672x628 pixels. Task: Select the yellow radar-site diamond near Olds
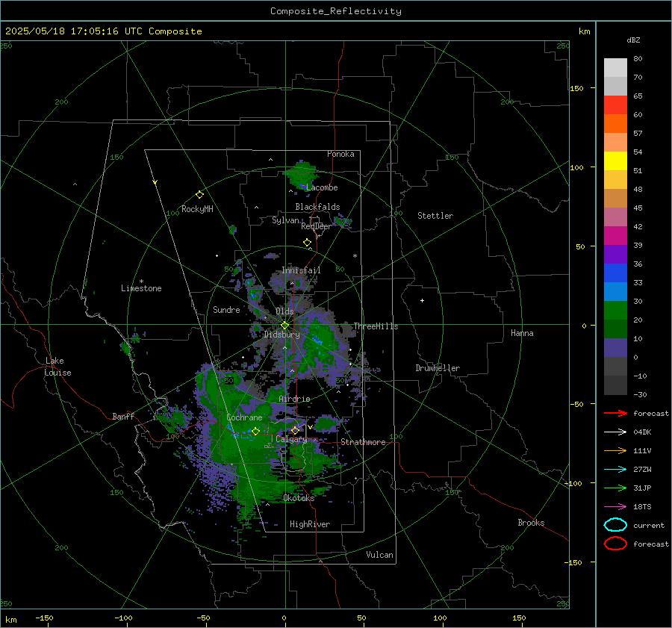pyautogui.click(x=284, y=326)
